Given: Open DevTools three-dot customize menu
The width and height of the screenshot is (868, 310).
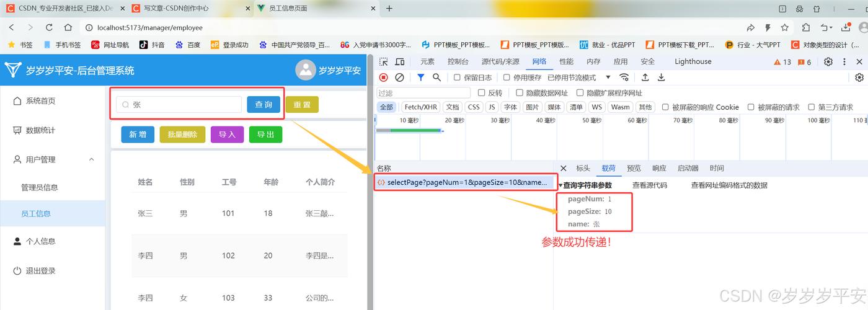Looking at the screenshot, I should click(844, 62).
